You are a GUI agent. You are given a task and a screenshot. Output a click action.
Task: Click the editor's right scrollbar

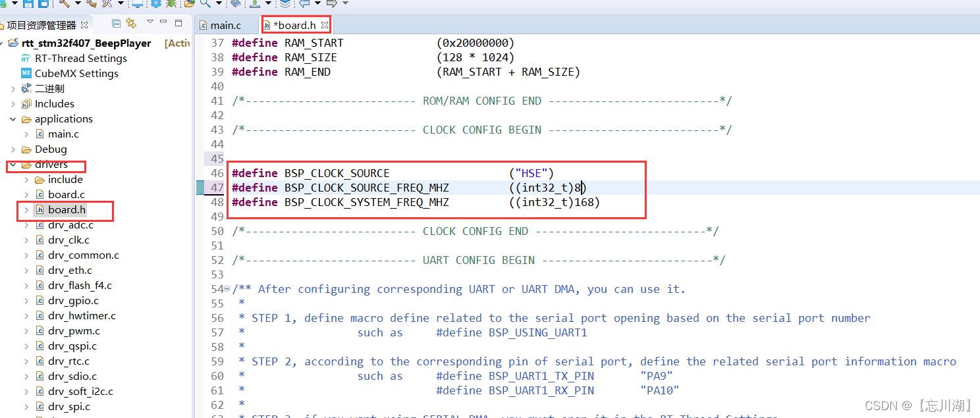pyautogui.click(x=976, y=197)
